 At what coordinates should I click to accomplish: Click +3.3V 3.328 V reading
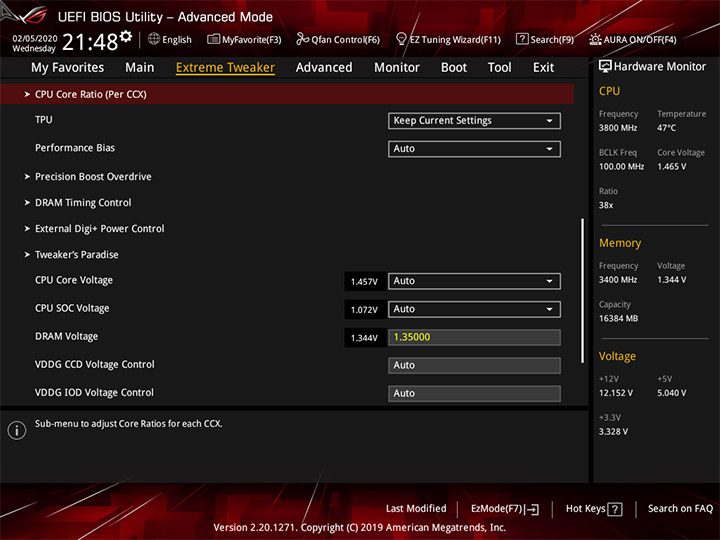click(613, 432)
